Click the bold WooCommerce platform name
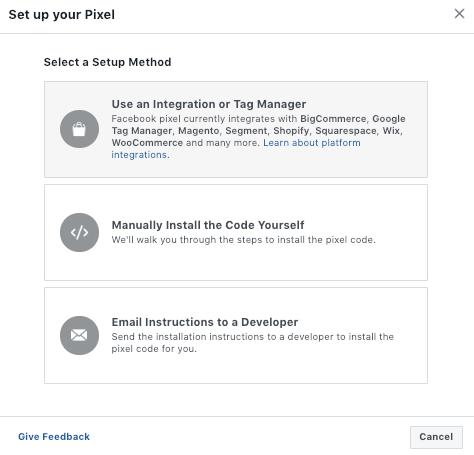The height and width of the screenshot is (455, 474). click(147, 143)
